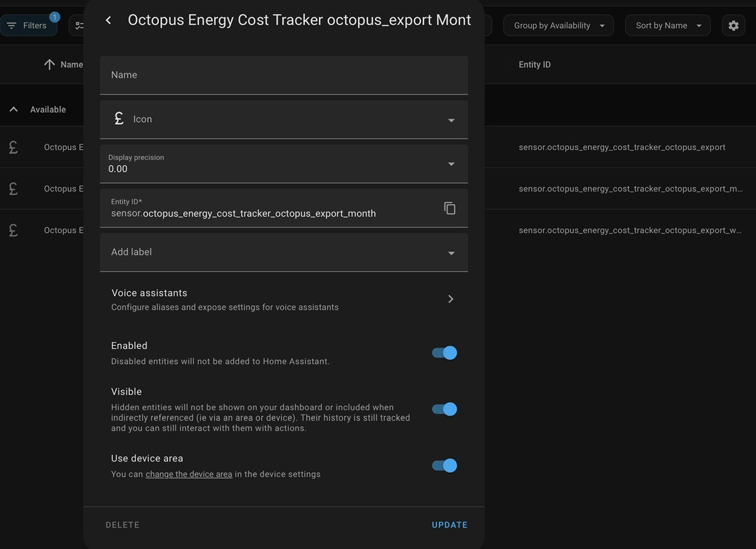This screenshot has height=549, width=756.
Task: Click pound icon of octopus_export_w… row
Action: coord(13,230)
